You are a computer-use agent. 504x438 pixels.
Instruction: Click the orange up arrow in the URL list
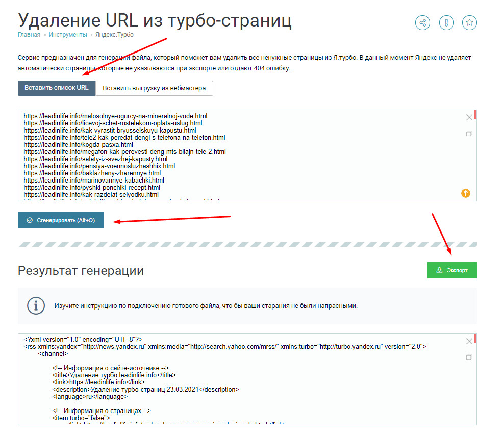click(465, 193)
